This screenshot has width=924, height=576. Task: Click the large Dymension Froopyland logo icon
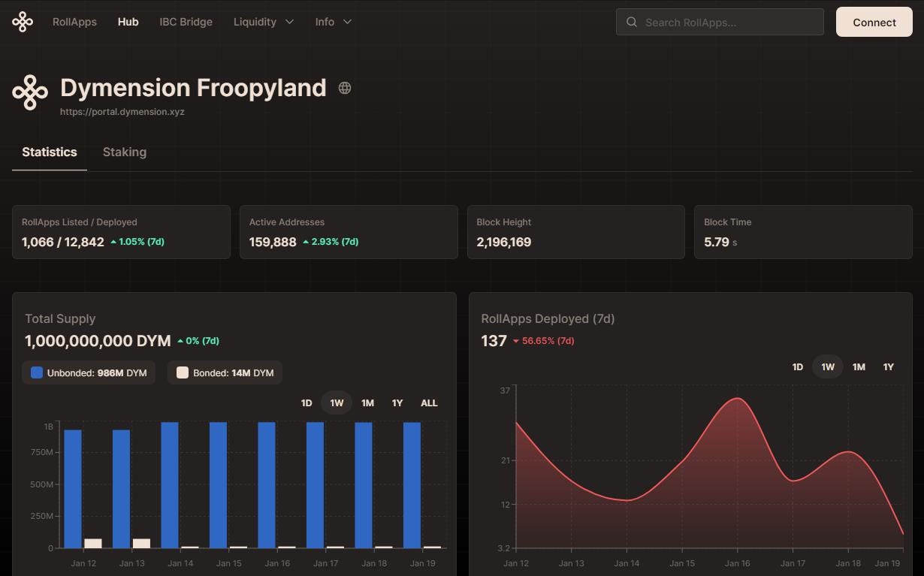30,92
